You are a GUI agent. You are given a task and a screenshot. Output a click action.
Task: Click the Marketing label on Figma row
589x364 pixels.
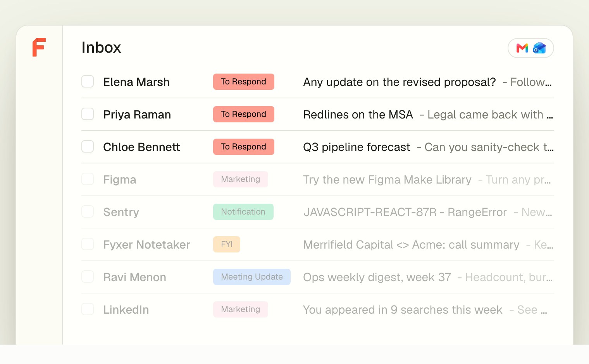[241, 179]
